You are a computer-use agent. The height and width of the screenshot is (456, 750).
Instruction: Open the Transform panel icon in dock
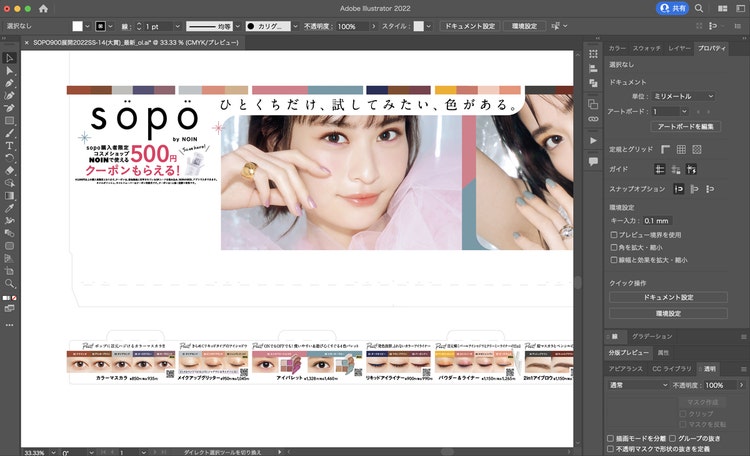(x=593, y=54)
